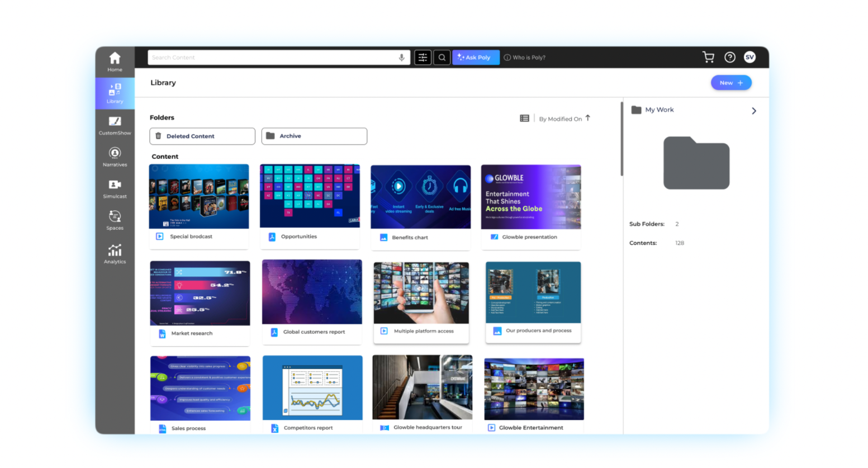Image resolution: width=868 pixels, height=468 pixels.
Task: Go to Home in the sidebar
Action: tap(115, 62)
